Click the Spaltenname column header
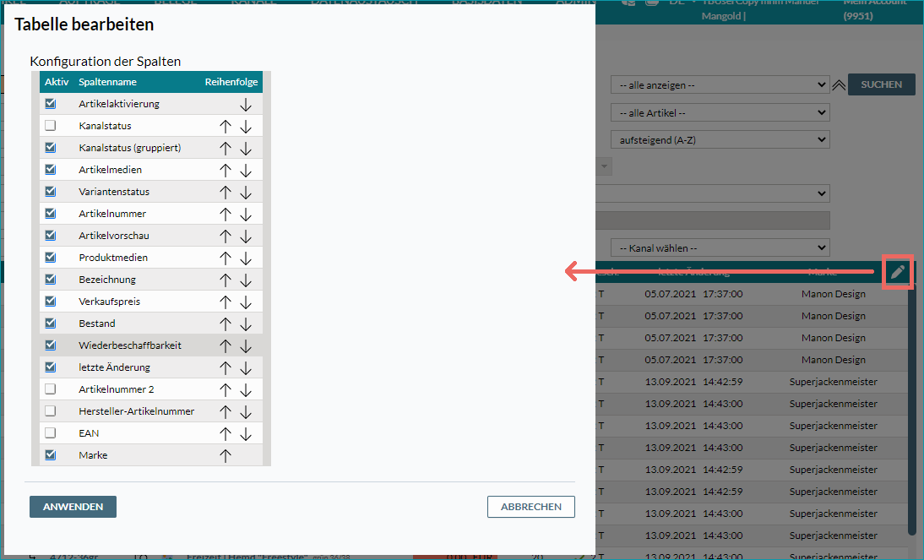Image resolution: width=924 pixels, height=560 pixels. [108, 82]
